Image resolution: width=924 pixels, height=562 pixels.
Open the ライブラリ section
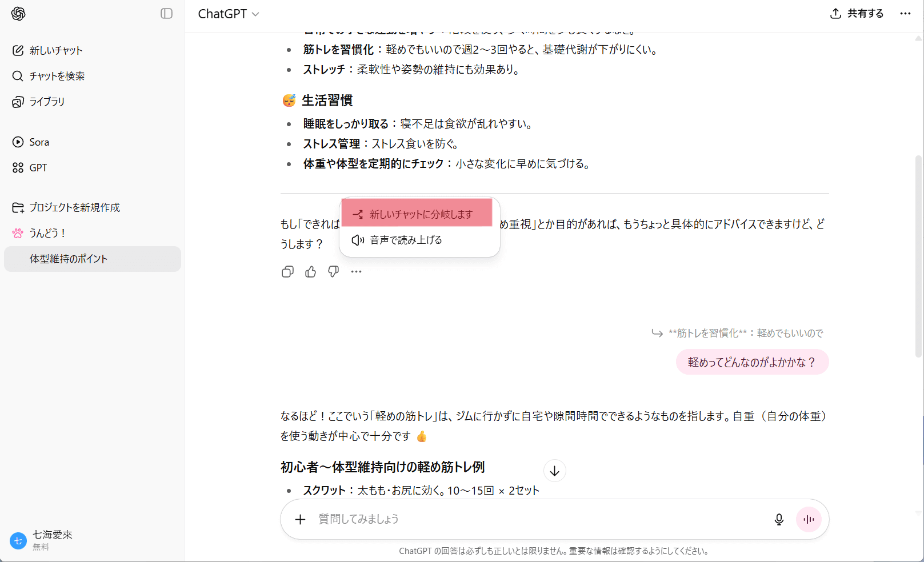pos(47,102)
